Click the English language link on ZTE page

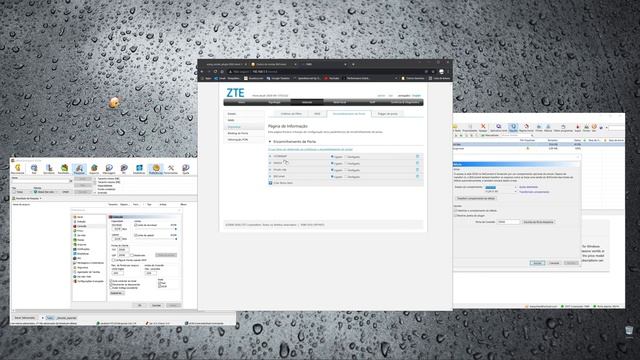pos(416,96)
